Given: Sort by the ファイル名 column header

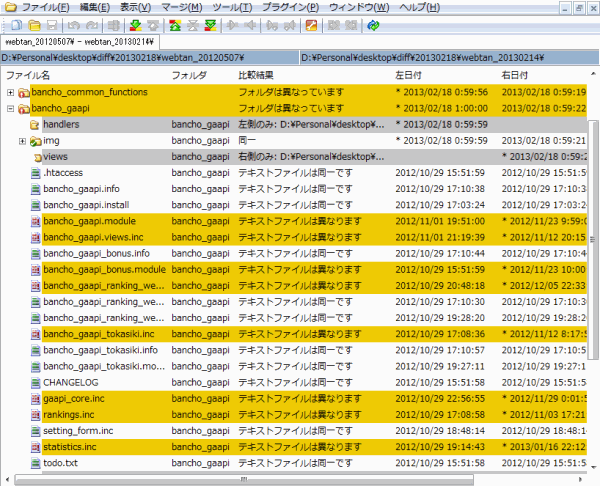Looking at the screenshot, I should coord(28,75).
